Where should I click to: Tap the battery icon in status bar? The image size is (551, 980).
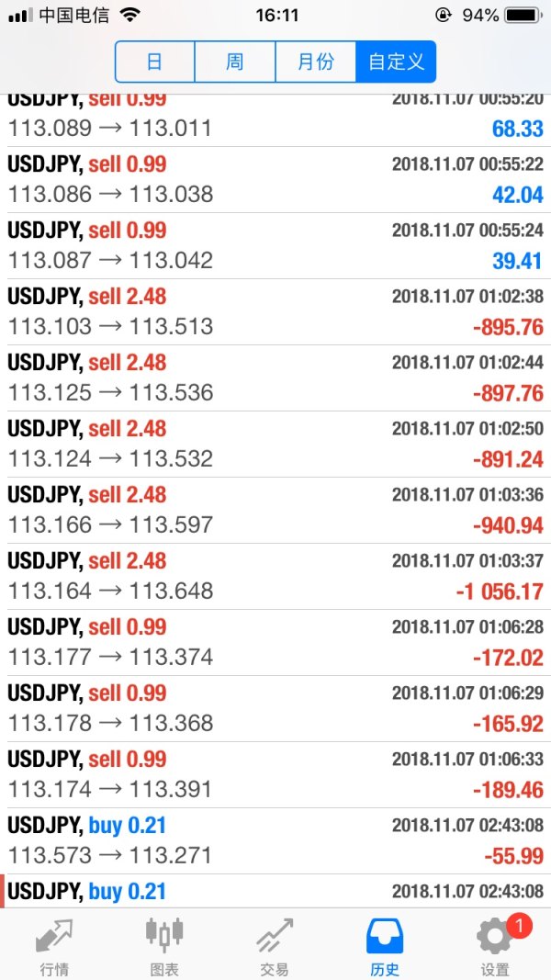pyautogui.click(x=524, y=16)
